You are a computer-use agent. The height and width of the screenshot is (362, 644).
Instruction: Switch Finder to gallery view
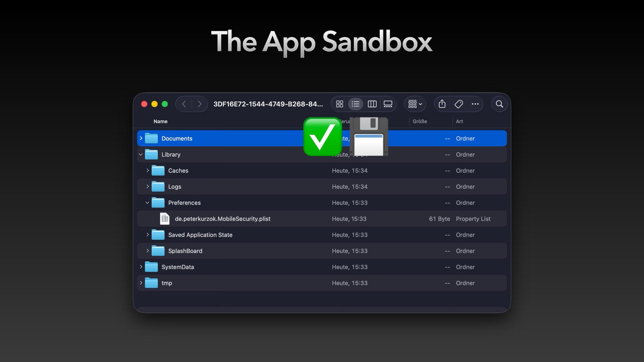pyautogui.click(x=388, y=104)
